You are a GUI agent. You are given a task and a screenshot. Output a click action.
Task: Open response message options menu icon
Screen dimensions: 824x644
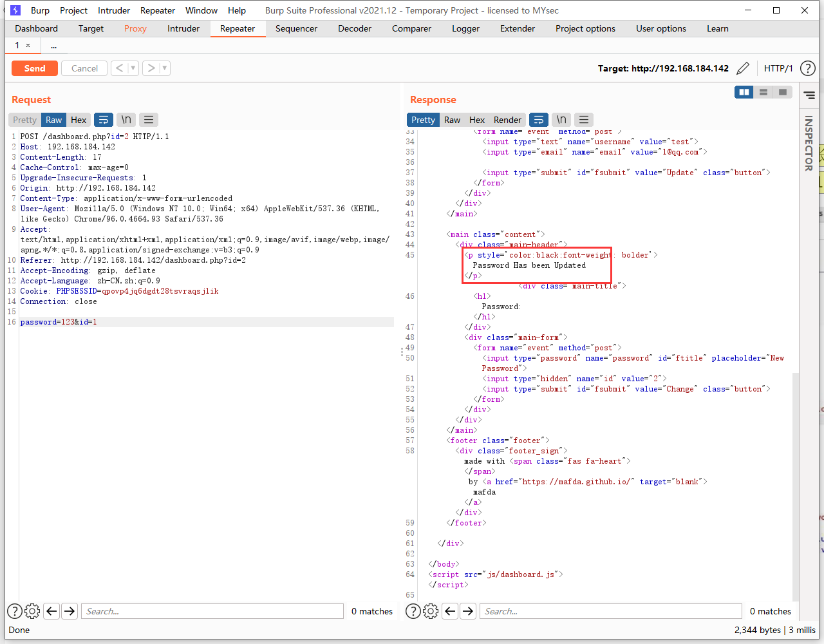coord(584,120)
